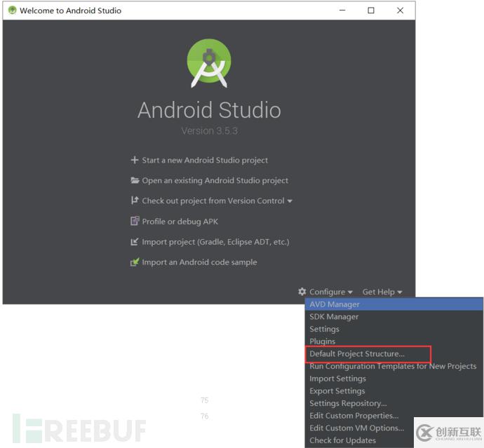The height and width of the screenshot is (448, 484).
Task: Open Settings from Configure menu
Action: (394, 329)
